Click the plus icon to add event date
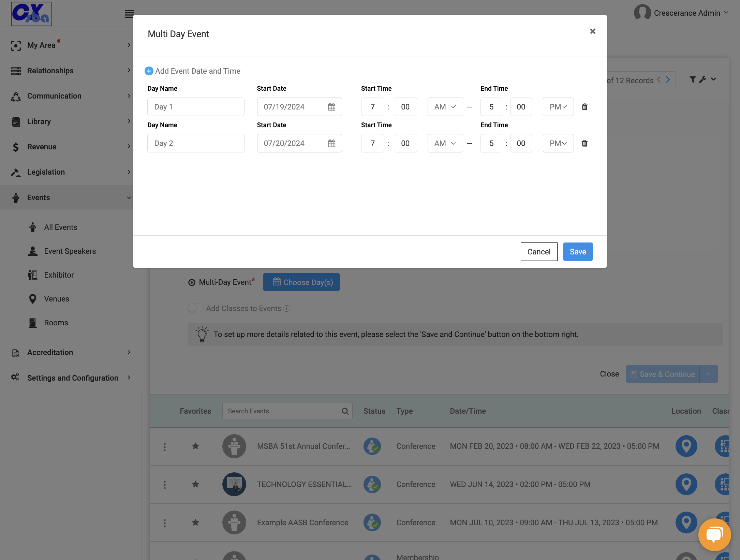 coord(149,71)
